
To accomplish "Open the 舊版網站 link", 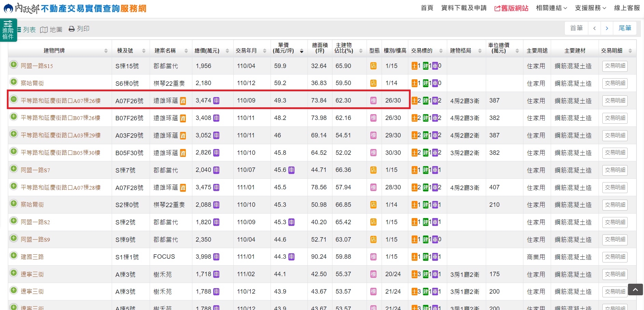I will (511, 8).
